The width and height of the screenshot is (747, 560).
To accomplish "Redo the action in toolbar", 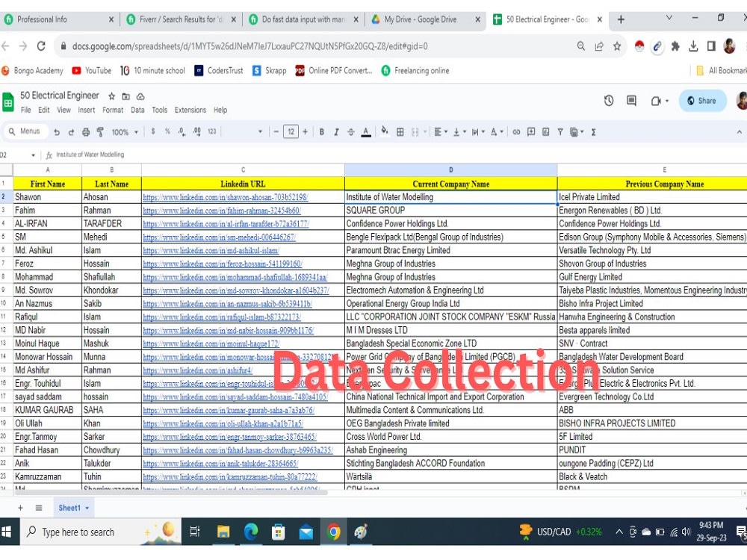I will 71,132.
